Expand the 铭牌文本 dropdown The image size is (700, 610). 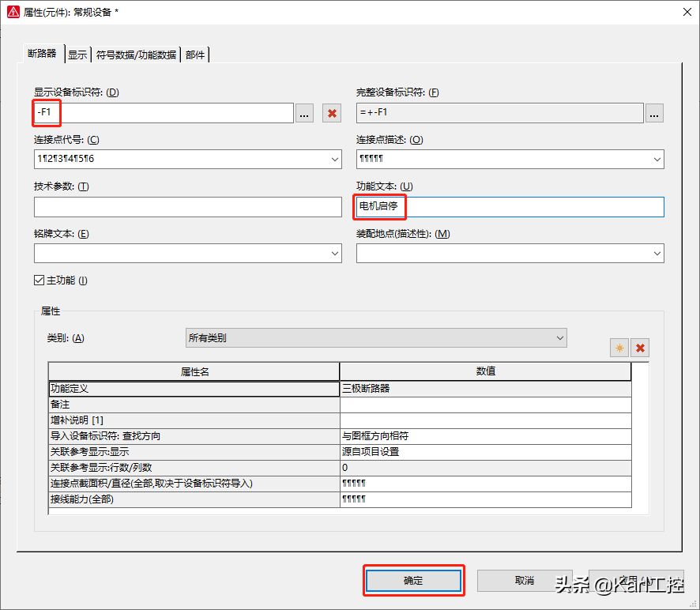(x=334, y=254)
